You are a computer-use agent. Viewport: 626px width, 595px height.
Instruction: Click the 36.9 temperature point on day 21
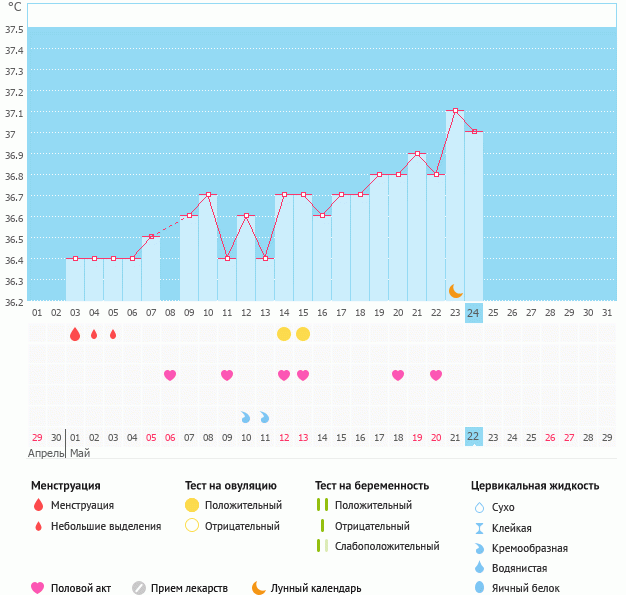pyautogui.click(x=417, y=153)
